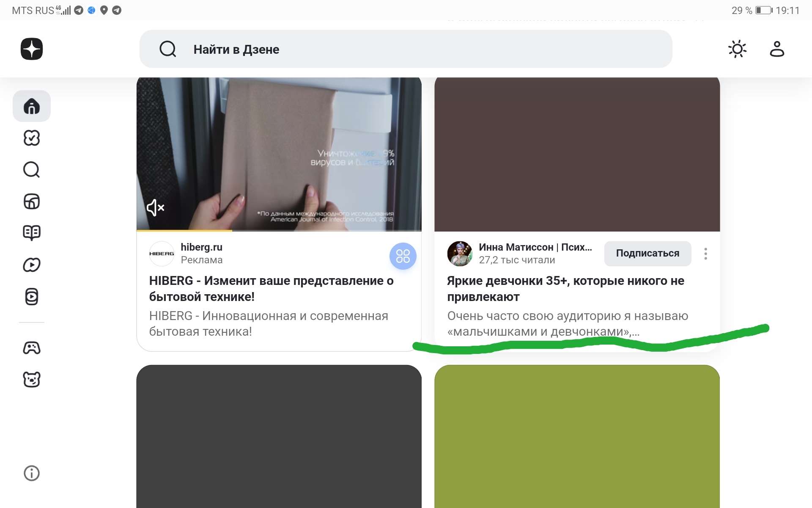The image size is (812, 508).
Task: Open the bear kids sidebar icon
Action: coord(32,380)
